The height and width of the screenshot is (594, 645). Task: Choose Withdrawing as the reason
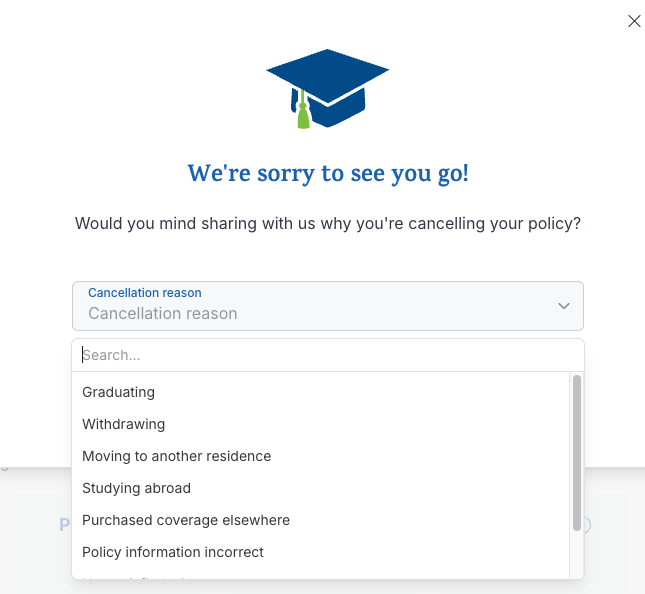(x=124, y=424)
